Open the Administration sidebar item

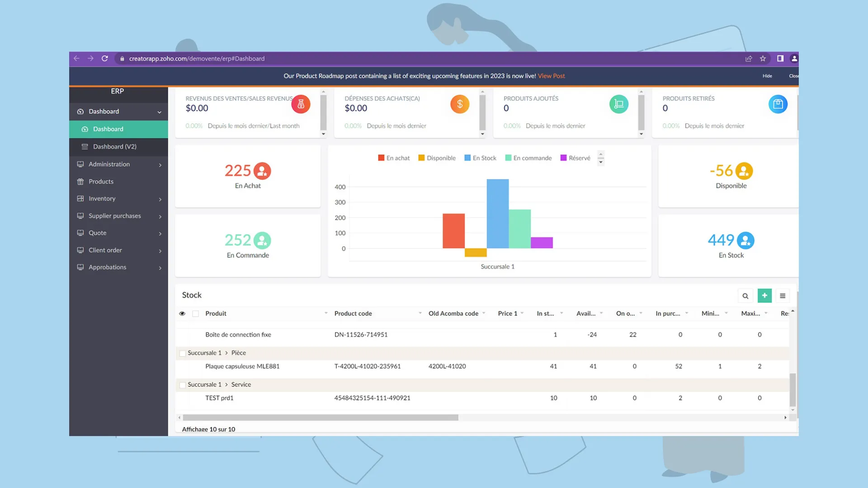109,164
